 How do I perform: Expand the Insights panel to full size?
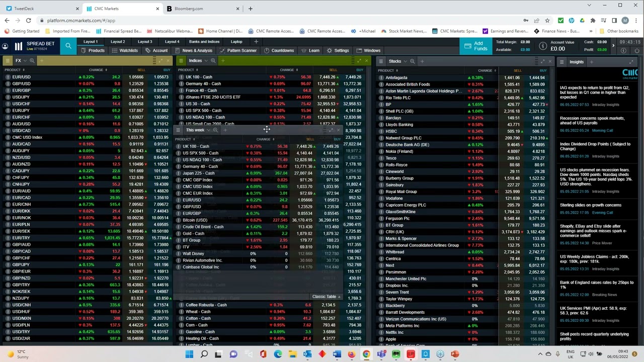[x=631, y=62]
